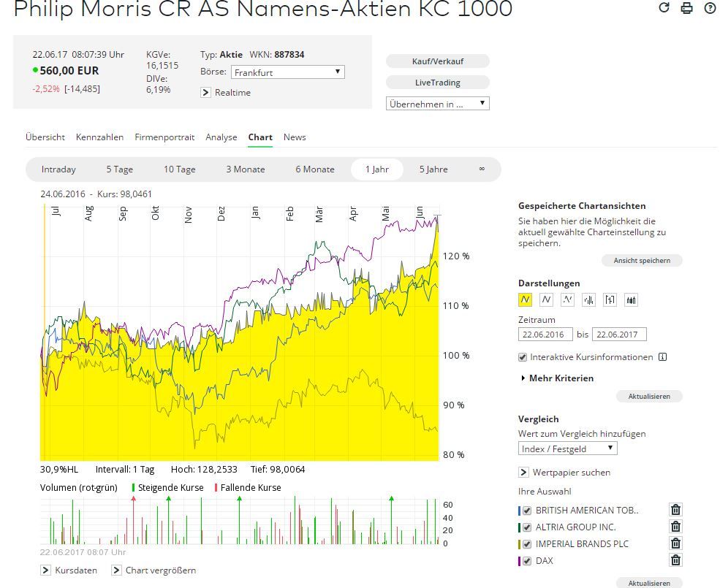Select the candlestick chart display icon
Screen dimensions: 720x588
(x=631, y=299)
